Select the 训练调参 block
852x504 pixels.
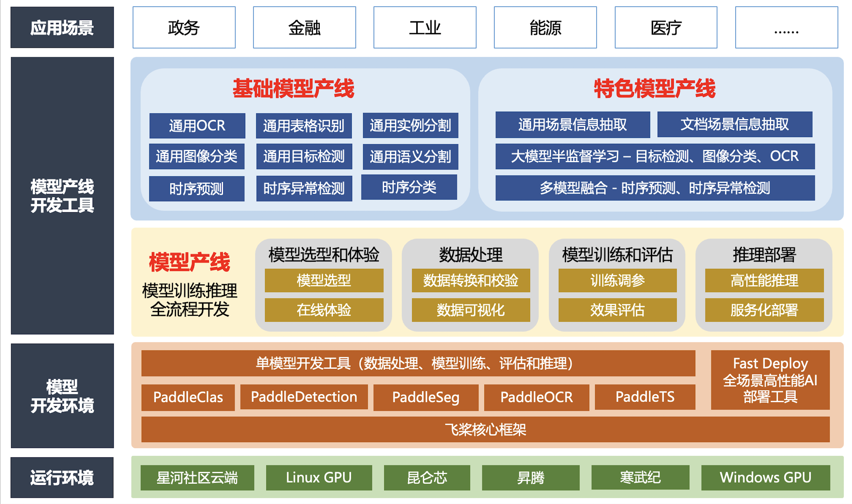point(618,281)
